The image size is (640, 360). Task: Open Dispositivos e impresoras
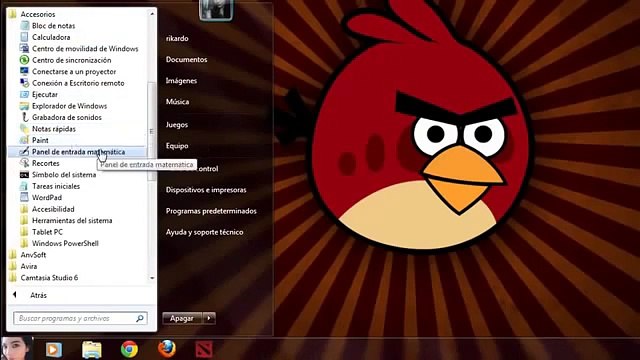(x=206, y=190)
